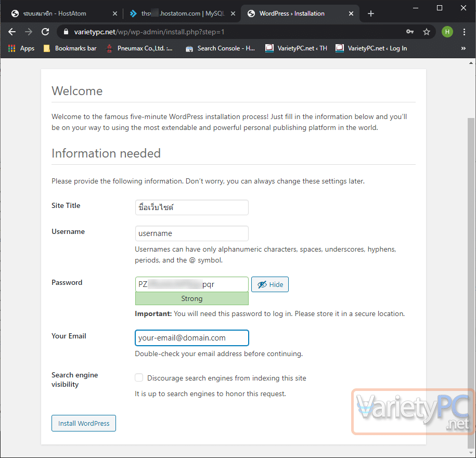
Task: View site security lock info
Action: (66, 32)
